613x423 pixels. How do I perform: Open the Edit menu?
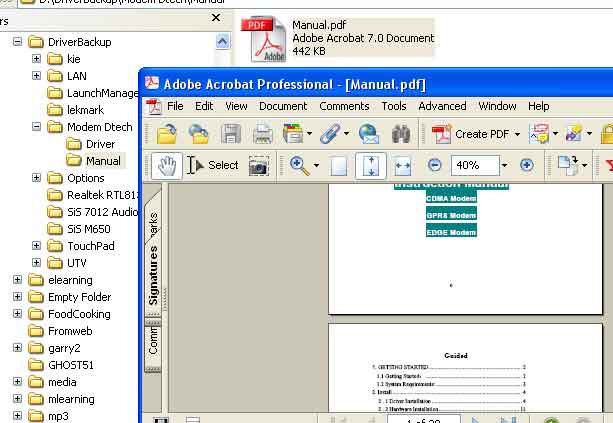click(x=204, y=106)
